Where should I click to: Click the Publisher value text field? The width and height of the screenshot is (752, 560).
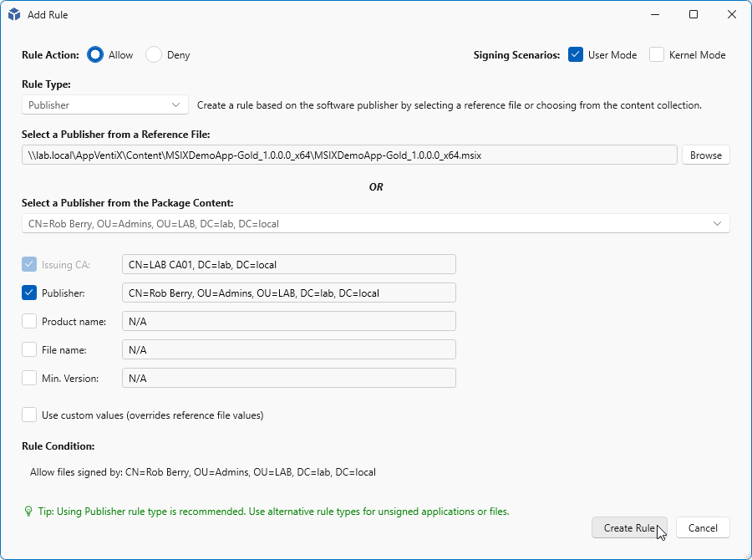click(x=288, y=293)
